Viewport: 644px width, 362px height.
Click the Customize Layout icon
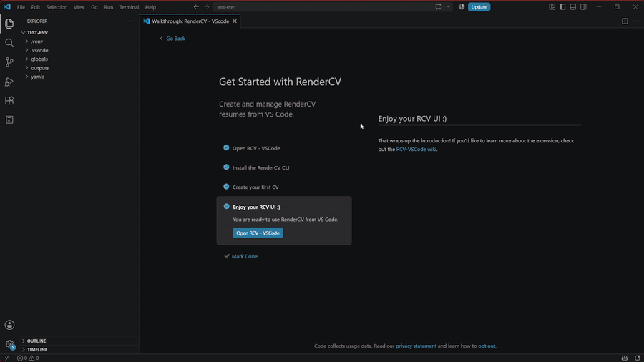(x=552, y=7)
